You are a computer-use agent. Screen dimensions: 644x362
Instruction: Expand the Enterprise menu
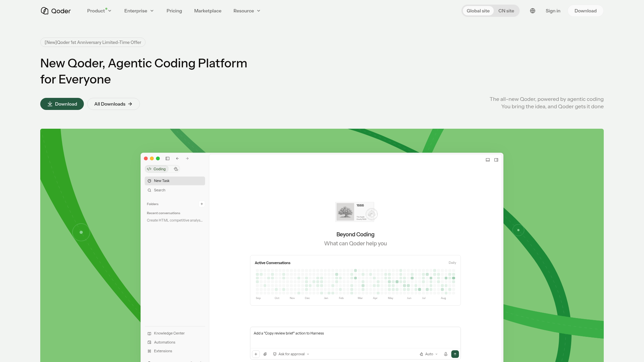[139, 11]
